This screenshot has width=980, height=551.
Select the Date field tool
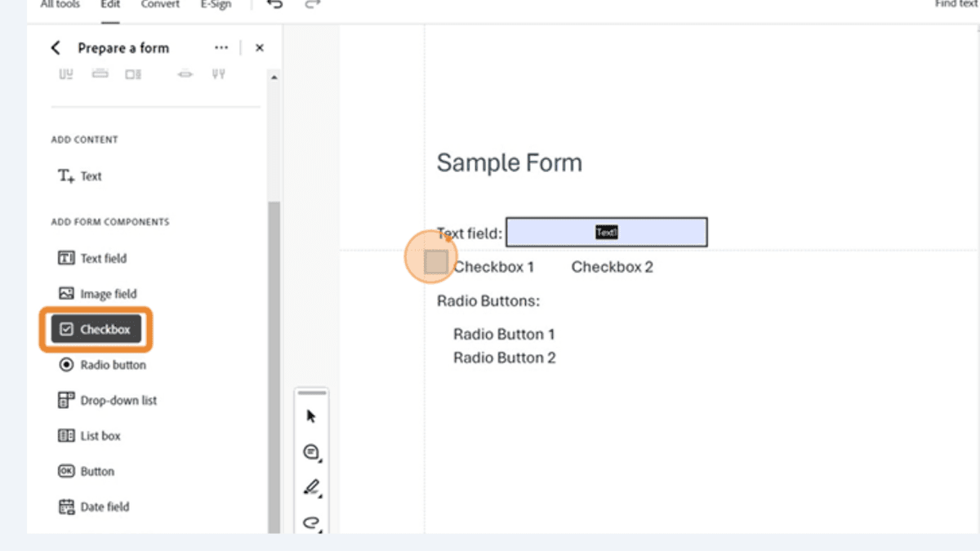(98, 506)
